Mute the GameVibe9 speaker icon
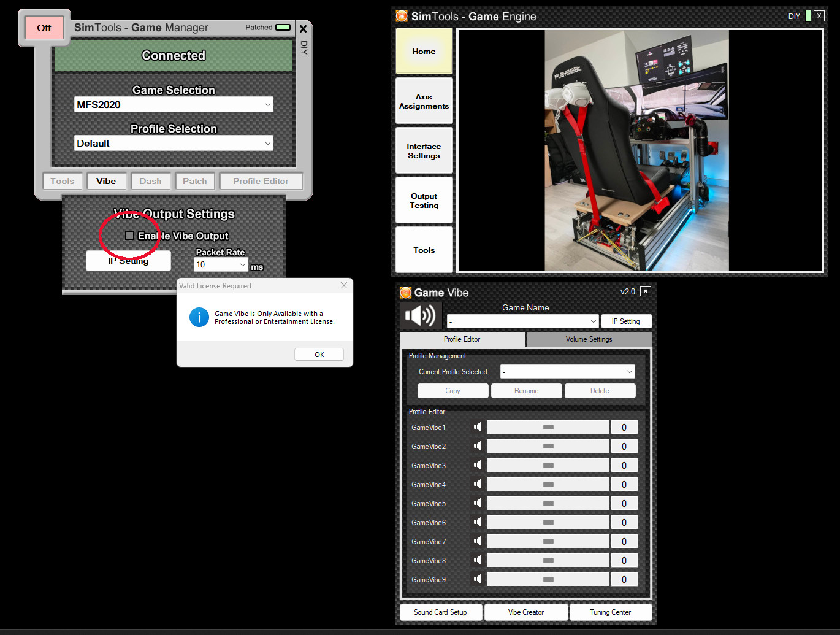 pyautogui.click(x=478, y=579)
